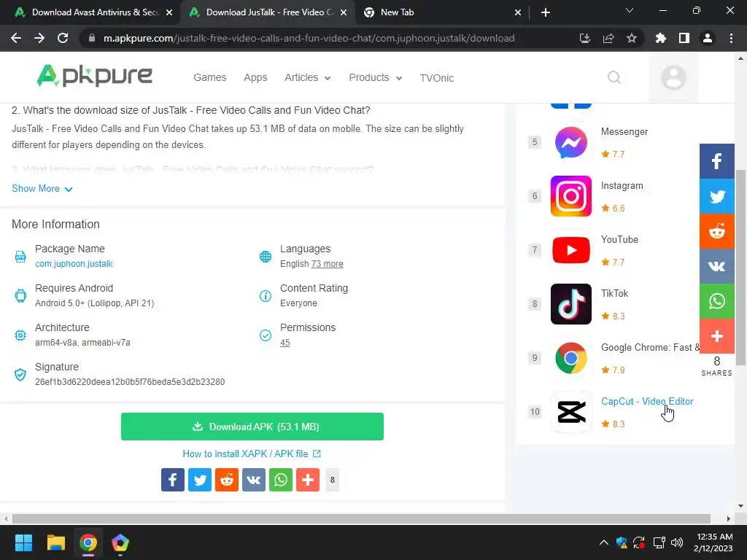
Task: Reload the current page
Action: coord(63,38)
